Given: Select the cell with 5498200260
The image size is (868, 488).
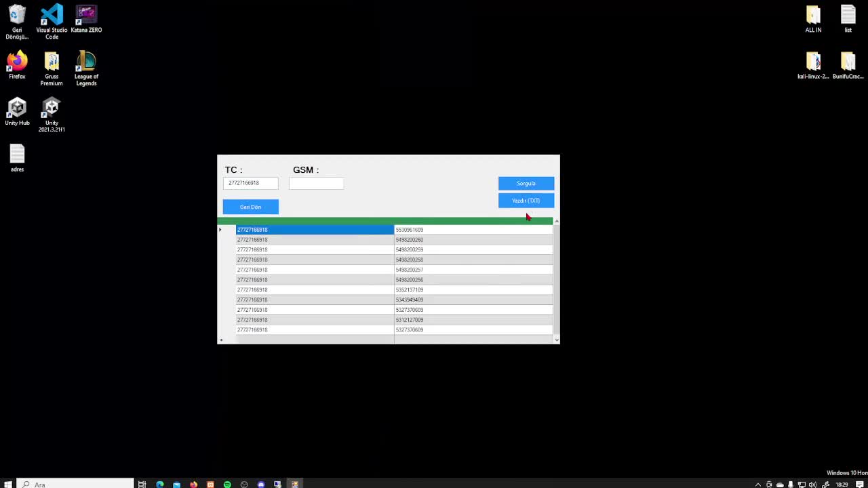Looking at the screenshot, I should tap(473, 240).
